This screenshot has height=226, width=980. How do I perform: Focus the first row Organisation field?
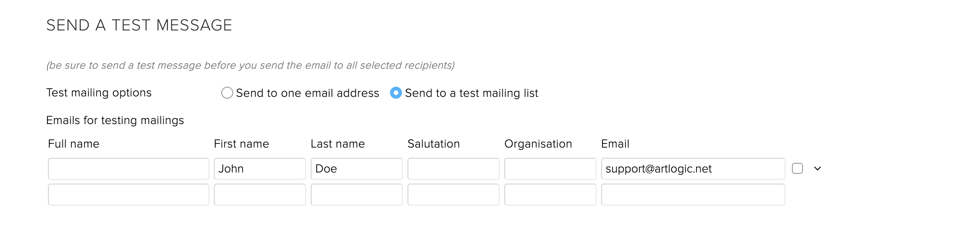coord(550,169)
